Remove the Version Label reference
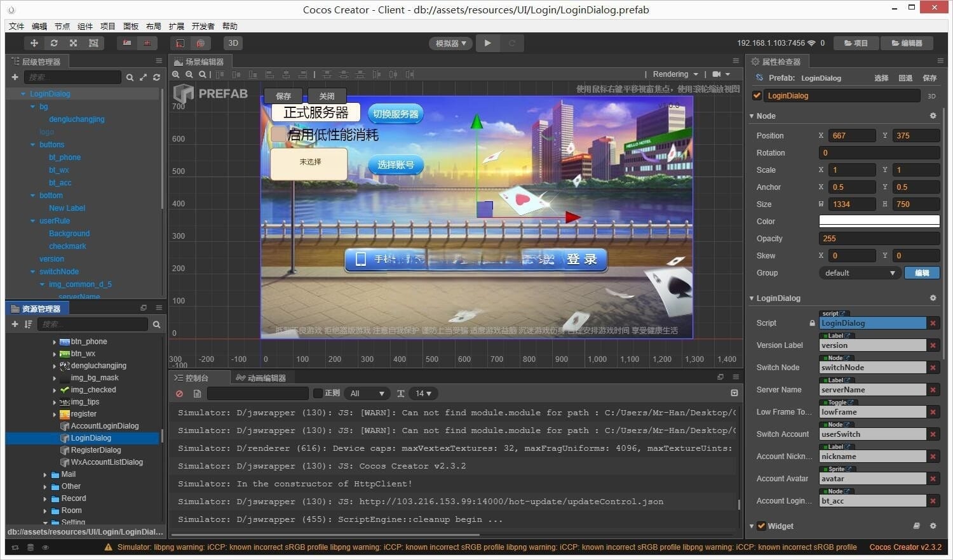This screenshot has height=560, width=953. click(933, 345)
